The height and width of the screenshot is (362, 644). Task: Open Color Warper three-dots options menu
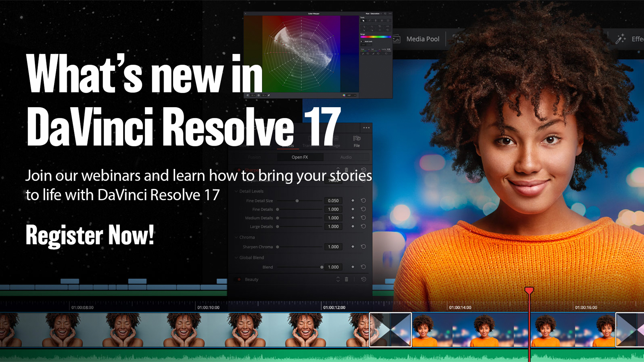tap(390, 14)
